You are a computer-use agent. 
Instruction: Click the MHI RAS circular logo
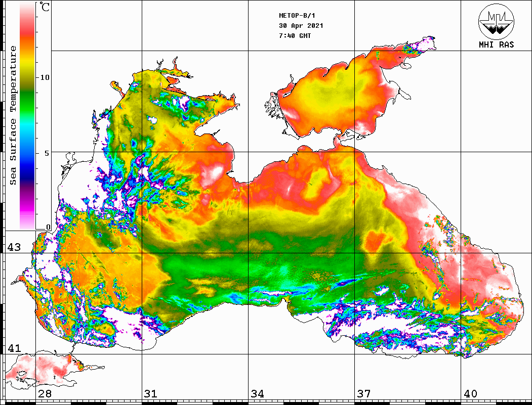497,21
